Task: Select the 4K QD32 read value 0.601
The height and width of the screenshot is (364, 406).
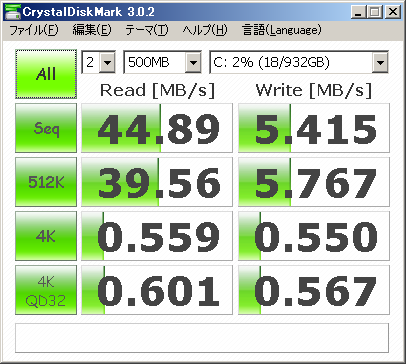Action: click(157, 290)
